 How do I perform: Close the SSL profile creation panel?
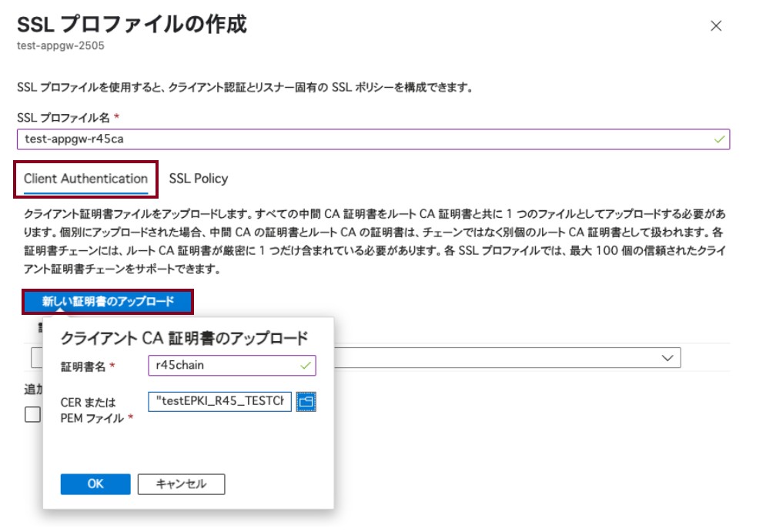point(715,25)
